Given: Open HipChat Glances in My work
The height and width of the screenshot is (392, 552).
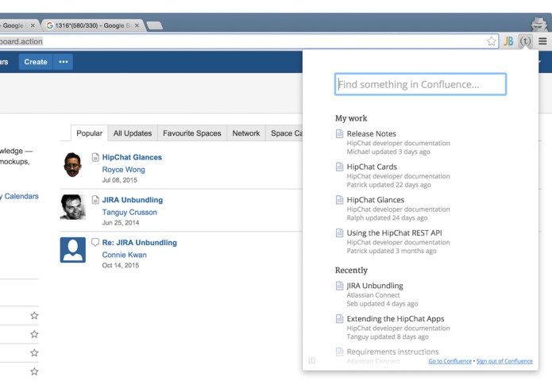Looking at the screenshot, I should tap(375, 200).
